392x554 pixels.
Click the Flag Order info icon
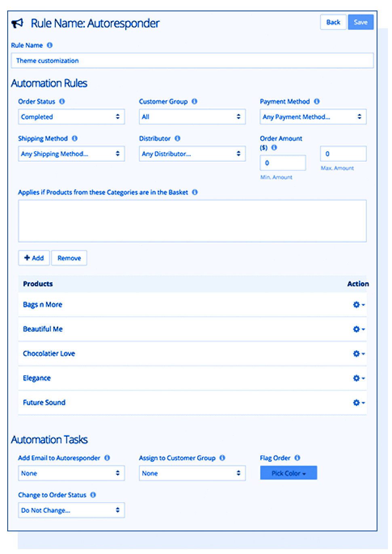[297, 458]
